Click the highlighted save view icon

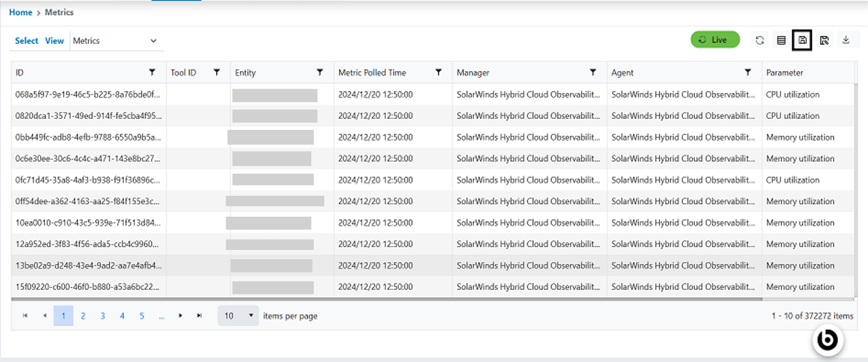802,41
